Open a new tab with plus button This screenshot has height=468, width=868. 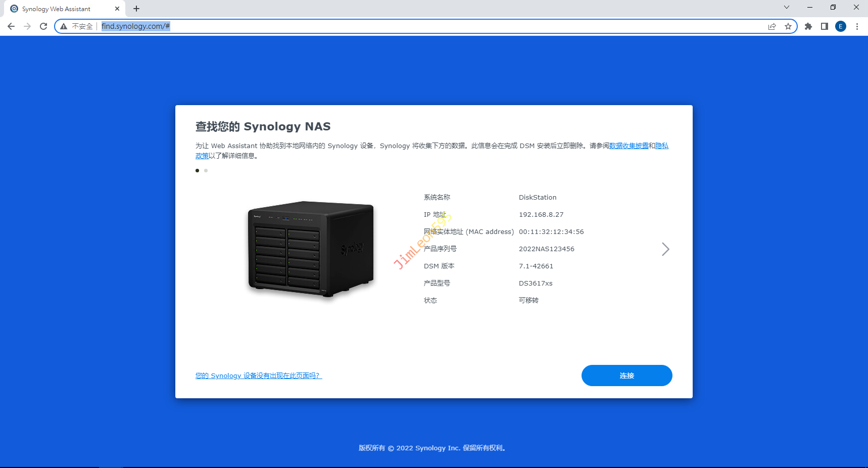136,9
